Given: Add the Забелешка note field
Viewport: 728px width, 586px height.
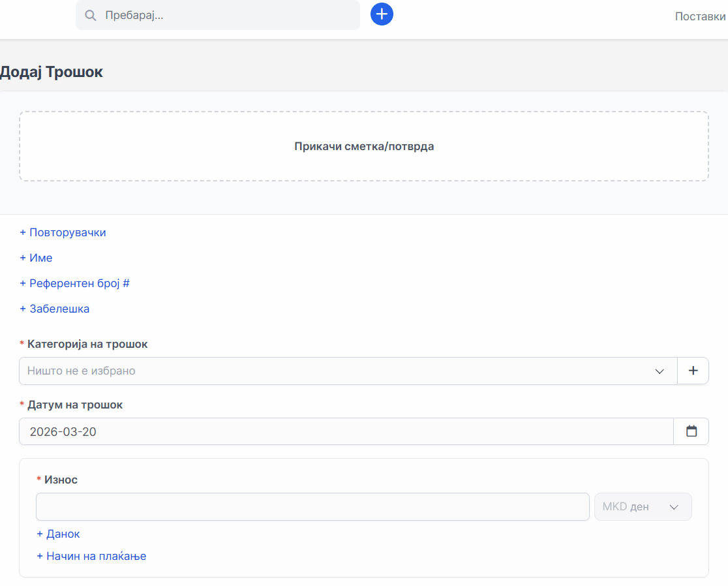Looking at the screenshot, I should pyautogui.click(x=55, y=309).
